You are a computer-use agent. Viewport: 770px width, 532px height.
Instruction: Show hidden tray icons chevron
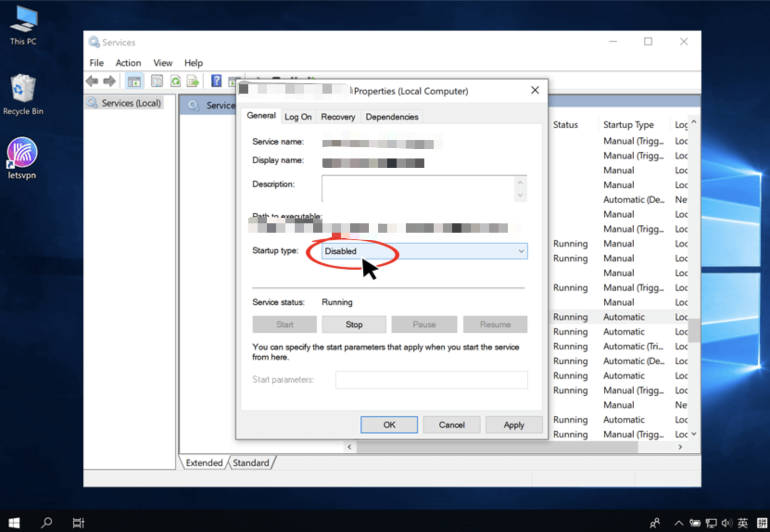click(x=679, y=523)
